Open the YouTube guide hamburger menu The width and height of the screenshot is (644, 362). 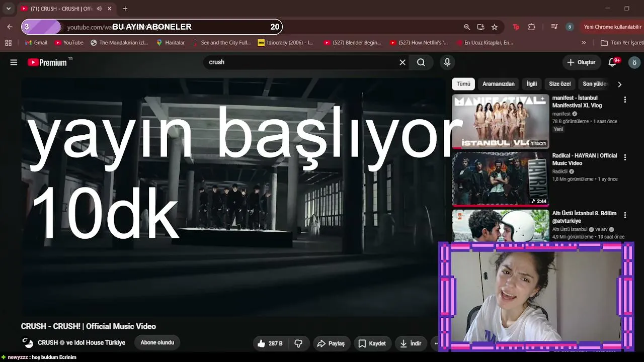click(14, 62)
